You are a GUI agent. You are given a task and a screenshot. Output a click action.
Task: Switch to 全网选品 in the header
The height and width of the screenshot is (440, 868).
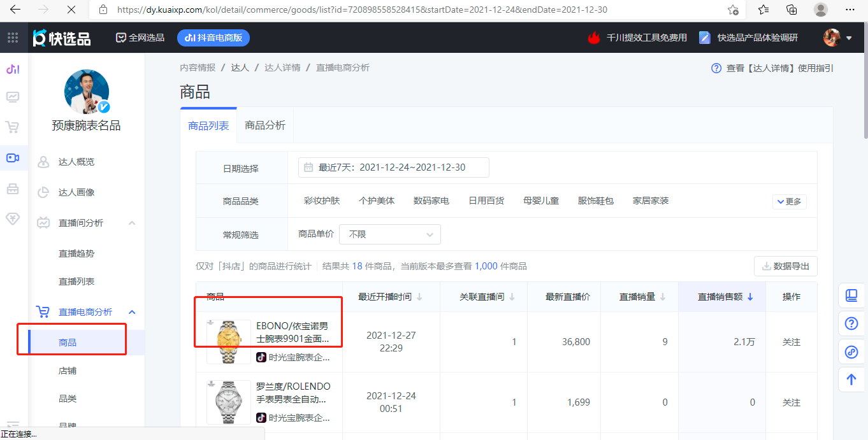tap(140, 38)
